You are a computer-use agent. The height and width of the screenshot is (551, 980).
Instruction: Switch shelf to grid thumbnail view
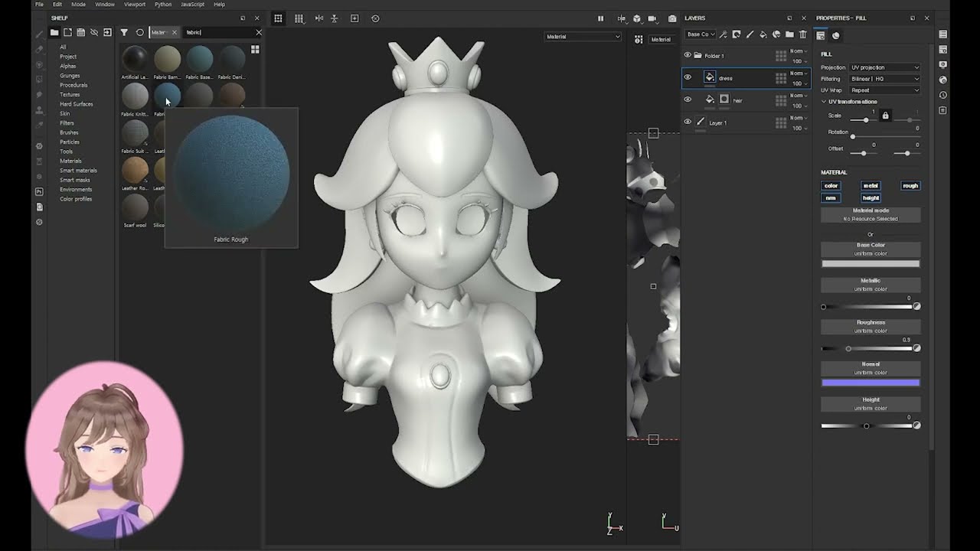(x=255, y=50)
